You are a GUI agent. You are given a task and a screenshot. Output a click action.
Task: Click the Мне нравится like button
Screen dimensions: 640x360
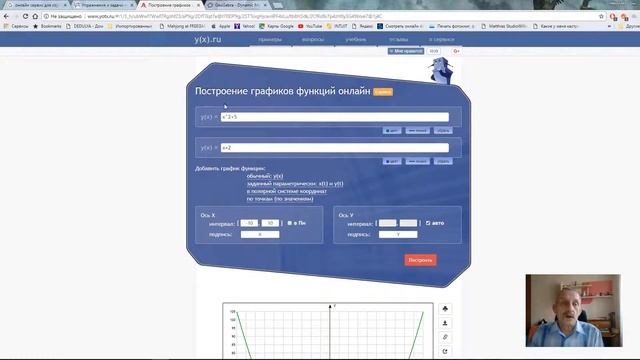coord(406,51)
